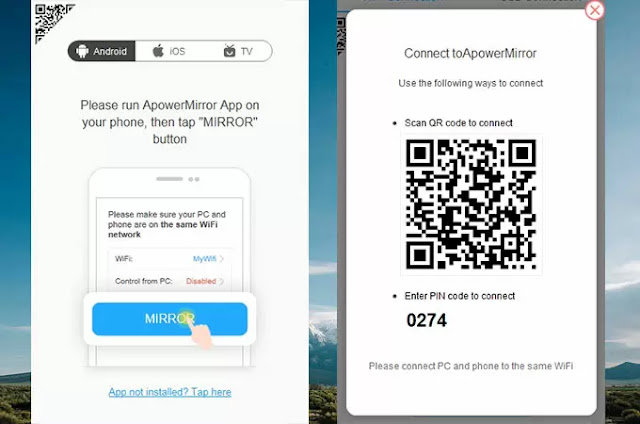Click the PIN code 0274
Screen dimensions: 640x424
tap(427, 320)
